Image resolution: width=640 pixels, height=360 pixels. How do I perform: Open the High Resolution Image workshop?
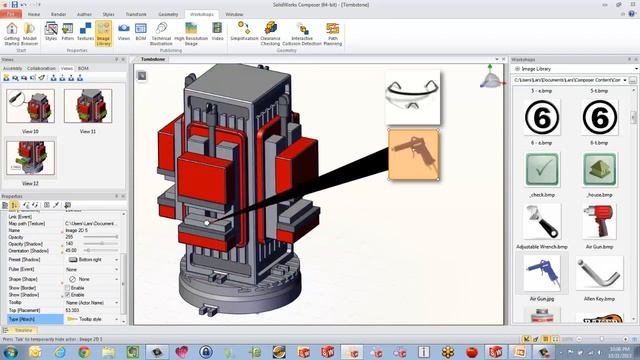coord(191,33)
